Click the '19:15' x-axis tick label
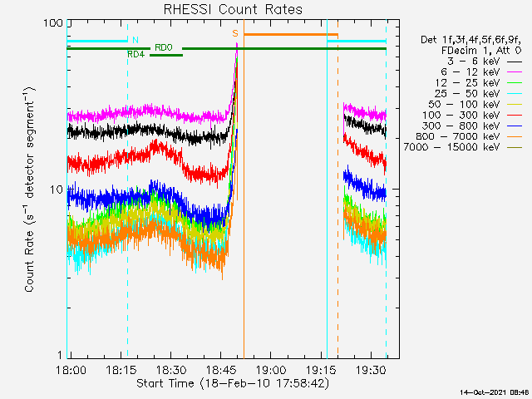The height and width of the screenshot is (399, 532). click(x=322, y=370)
